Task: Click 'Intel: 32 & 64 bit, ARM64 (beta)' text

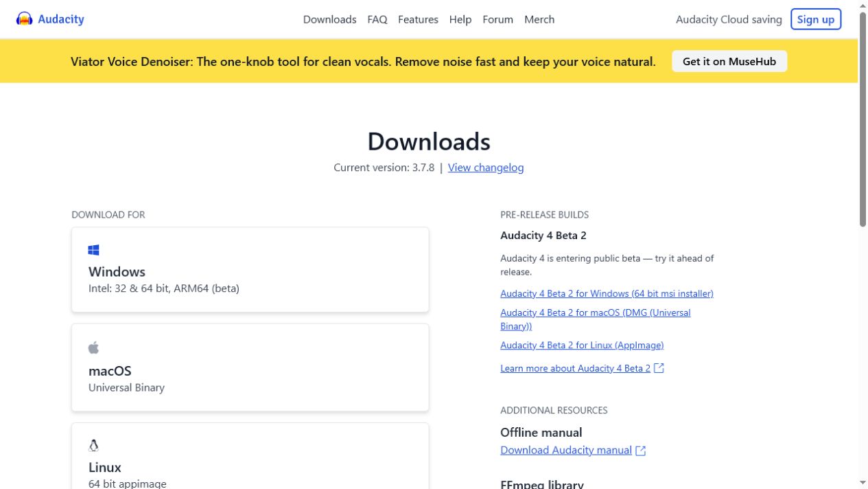Action: click(164, 288)
